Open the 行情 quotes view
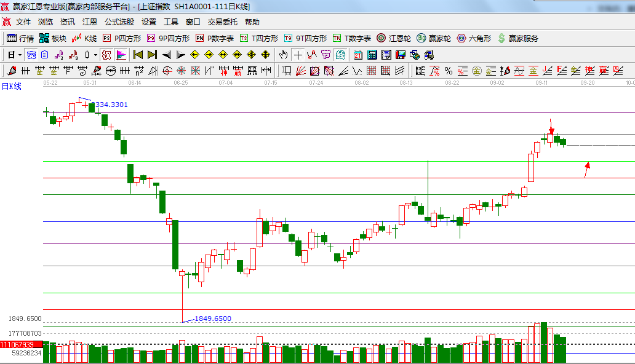This screenshot has width=635, height=364. click(x=20, y=38)
